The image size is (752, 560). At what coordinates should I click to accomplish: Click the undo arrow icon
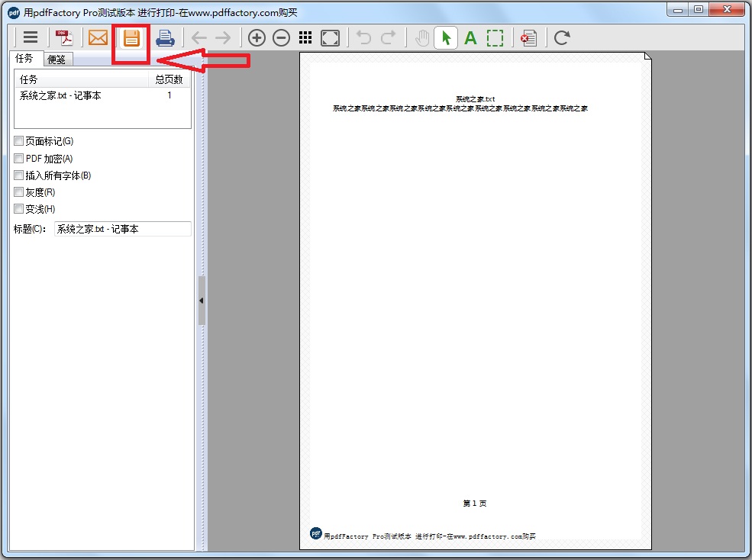pos(364,37)
